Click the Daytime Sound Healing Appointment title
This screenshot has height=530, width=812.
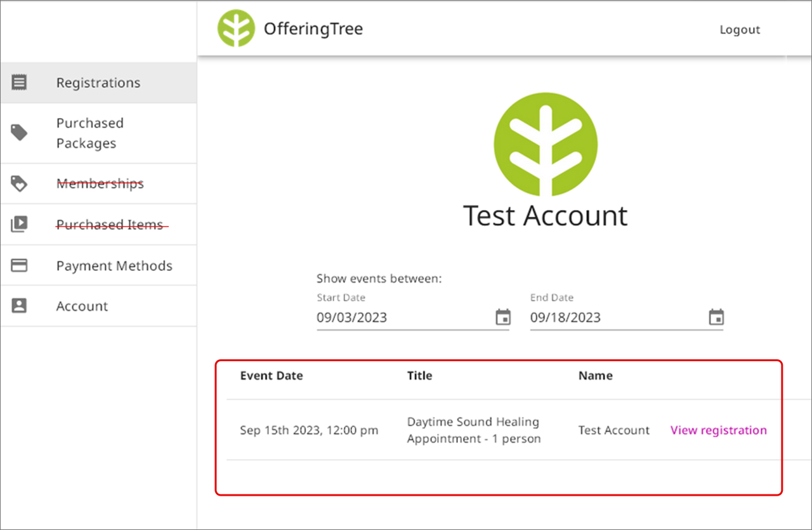tap(474, 430)
